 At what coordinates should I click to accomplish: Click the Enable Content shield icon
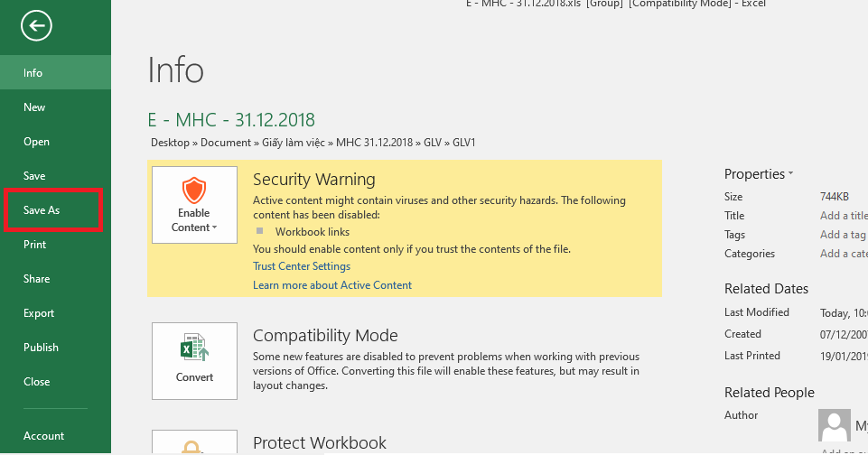[194, 190]
